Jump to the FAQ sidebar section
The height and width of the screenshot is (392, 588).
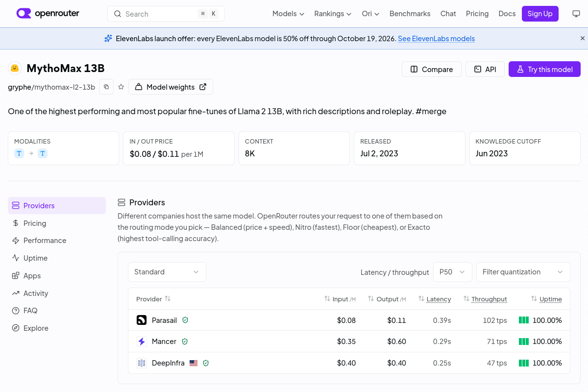point(57,311)
